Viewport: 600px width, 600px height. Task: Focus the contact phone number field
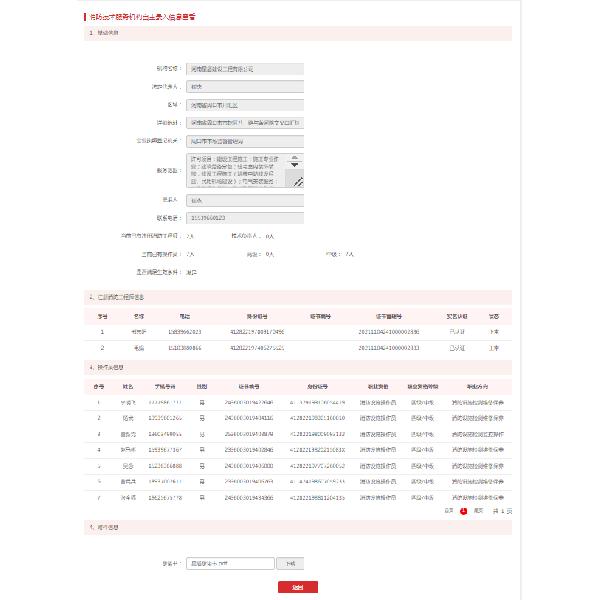(245, 217)
